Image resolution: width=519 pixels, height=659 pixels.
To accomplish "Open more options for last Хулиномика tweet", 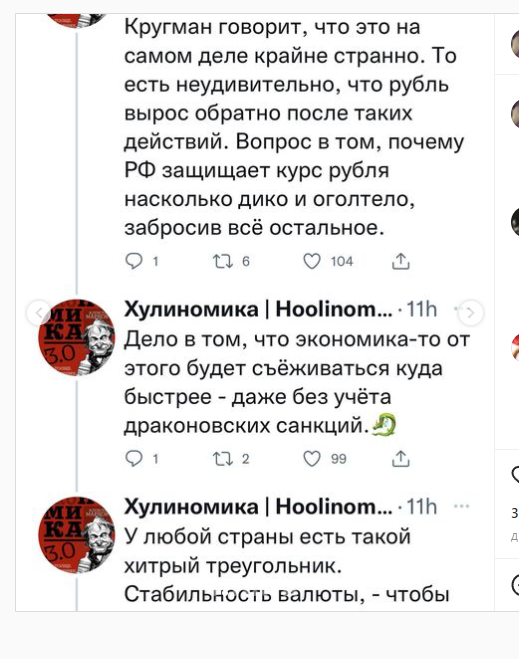I will pyautogui.click(x=461, y=506).
